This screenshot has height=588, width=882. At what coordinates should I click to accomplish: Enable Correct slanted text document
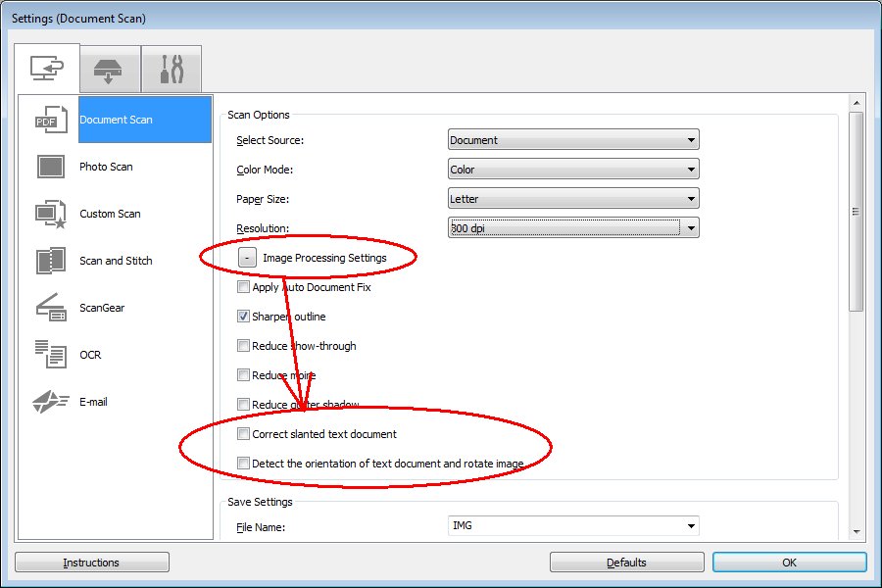243,433
